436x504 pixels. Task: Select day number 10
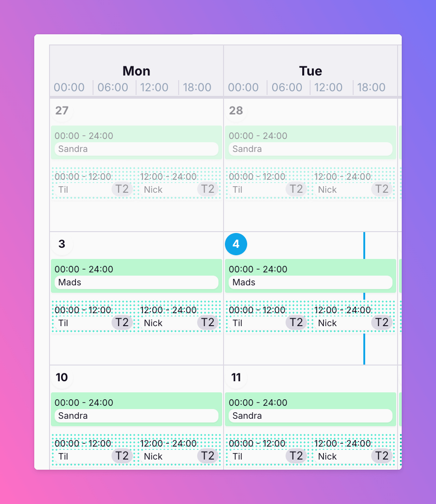(x=62, y=378)
